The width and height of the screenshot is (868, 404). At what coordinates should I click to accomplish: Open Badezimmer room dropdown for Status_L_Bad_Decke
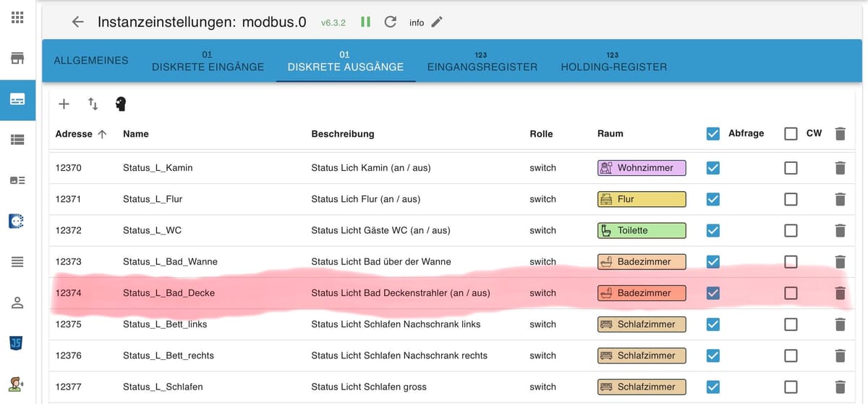[x=642, y=293]
